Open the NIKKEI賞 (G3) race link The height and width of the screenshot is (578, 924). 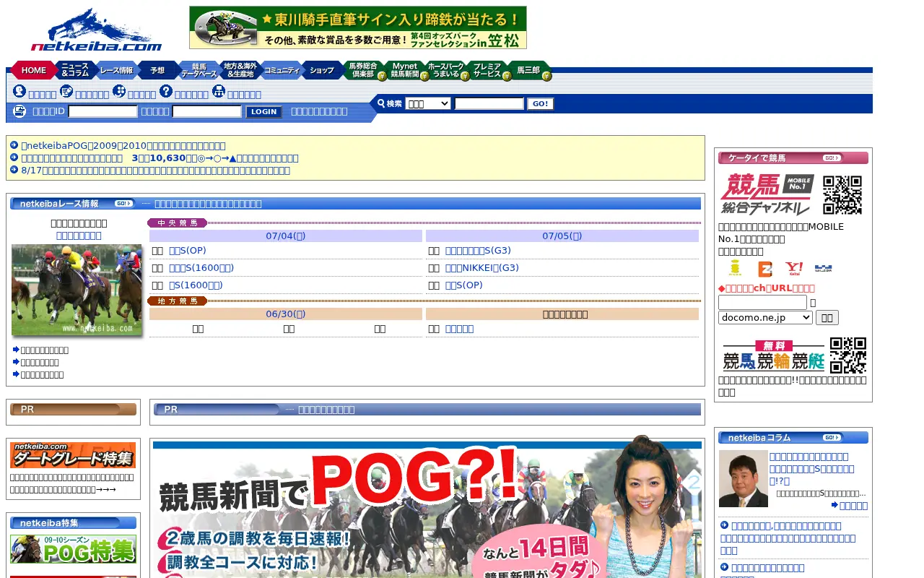click(482, 267)
